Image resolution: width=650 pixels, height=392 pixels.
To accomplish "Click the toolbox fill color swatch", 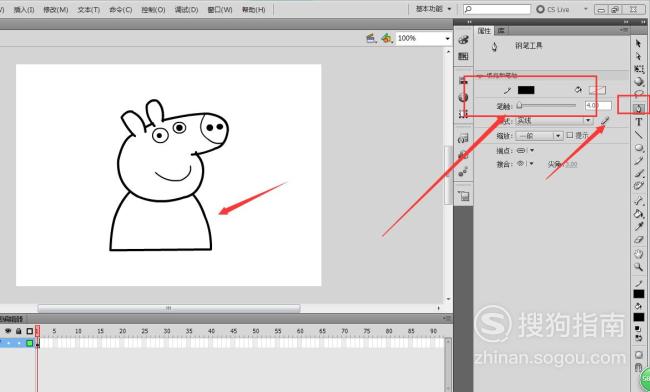I will pos(639,317).
